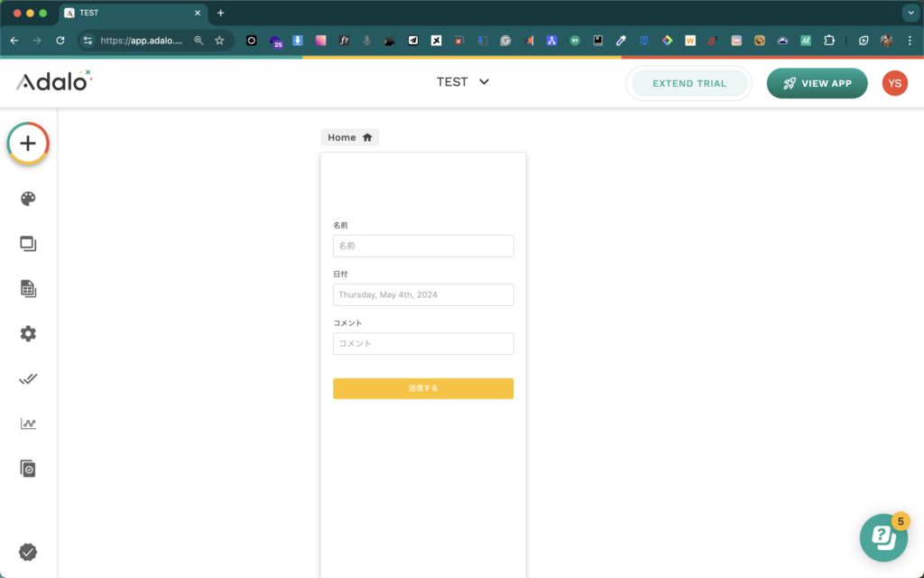The image size is (924, 578).
Task: Open the Database panel icon
Action: point(28,288)
